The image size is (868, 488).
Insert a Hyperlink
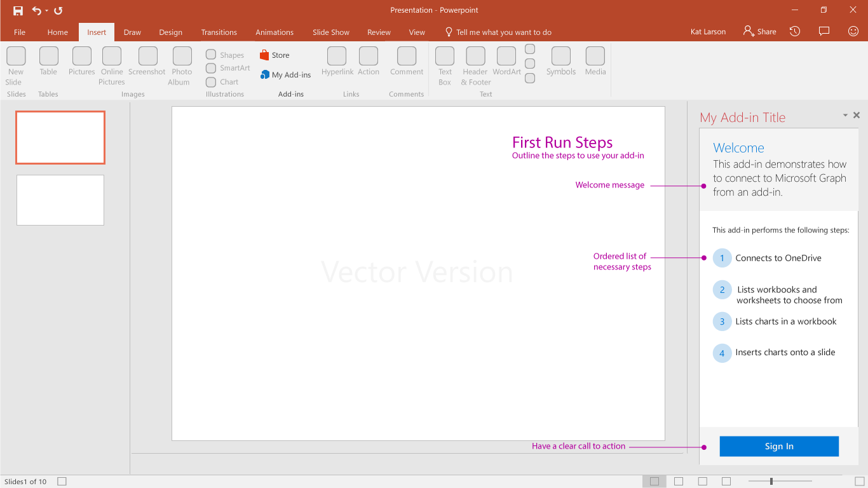337,61
